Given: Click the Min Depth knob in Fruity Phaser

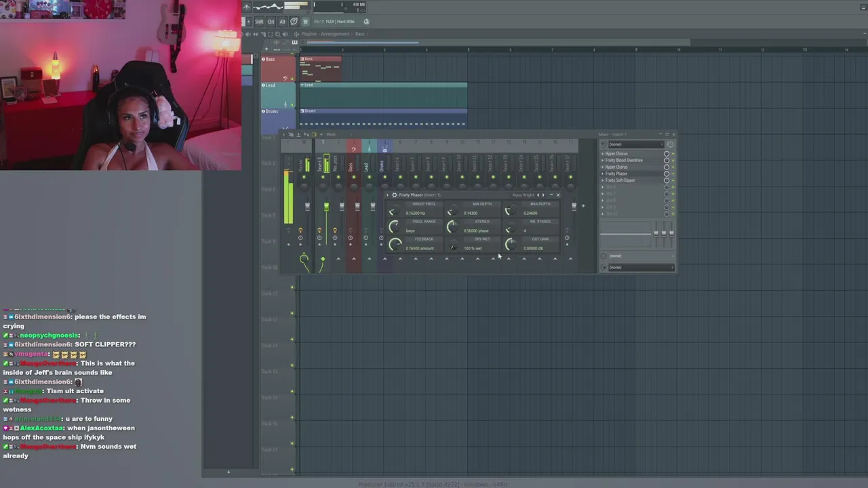Looking at the screenshot, I should pyautogui.click(x=453, y=209).
